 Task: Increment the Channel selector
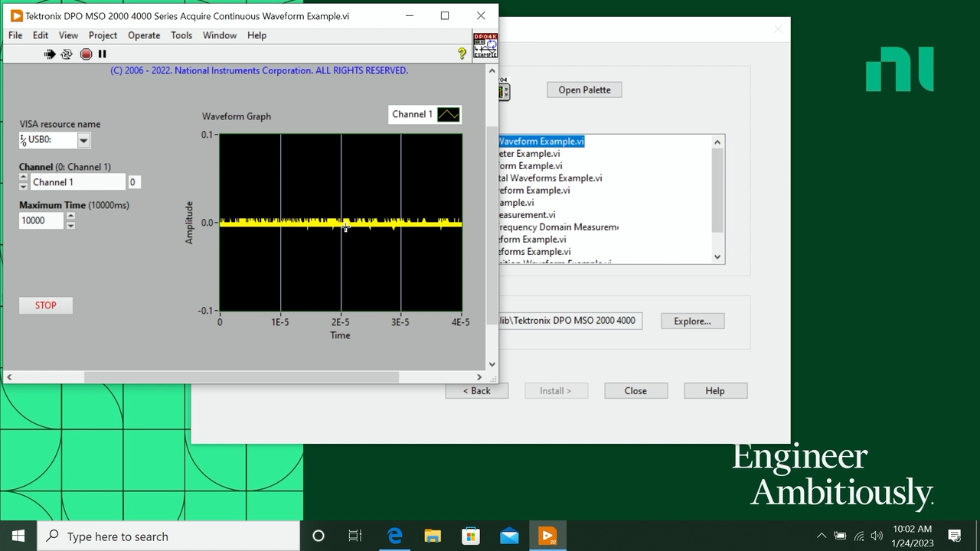tap(23, 178)
